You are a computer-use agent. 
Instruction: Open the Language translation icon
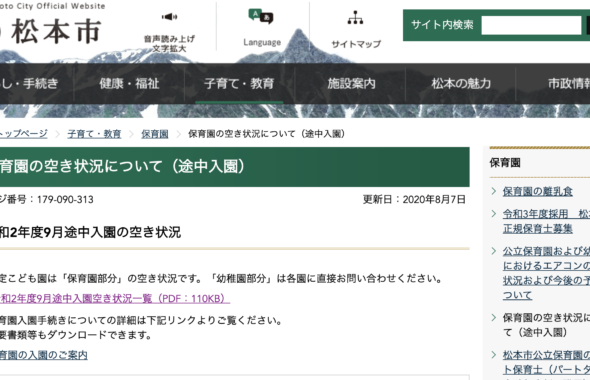point(261,17)
